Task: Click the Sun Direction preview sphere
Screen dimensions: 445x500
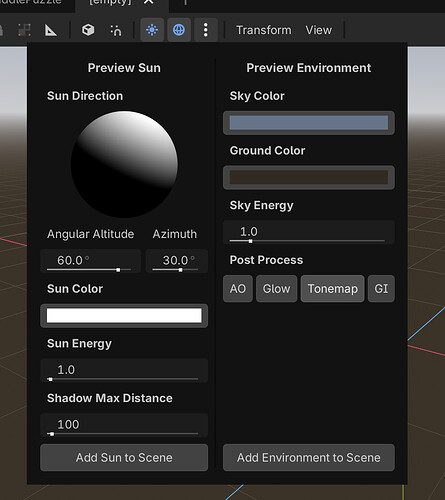Action: [124, 164]
